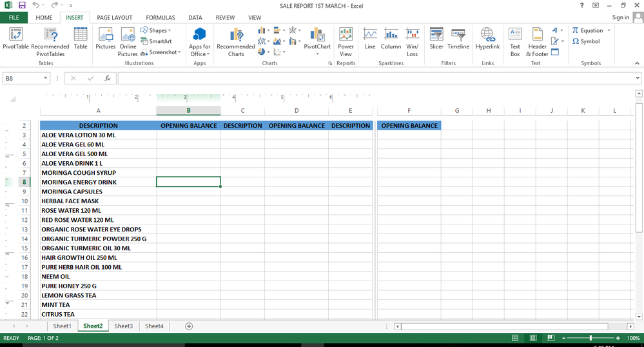The image size is (644, 347).
Task: Select the NEEM OIL cell
Action: (x=98, y=277)
